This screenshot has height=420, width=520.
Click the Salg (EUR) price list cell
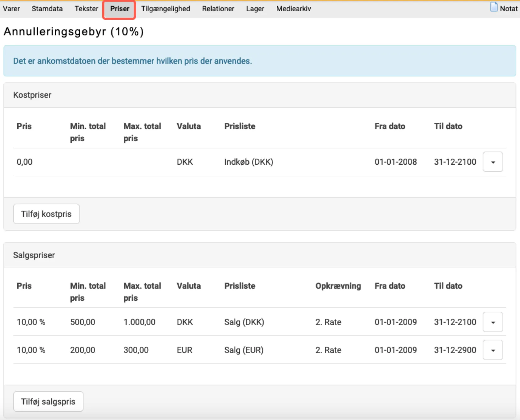point(244,350)
